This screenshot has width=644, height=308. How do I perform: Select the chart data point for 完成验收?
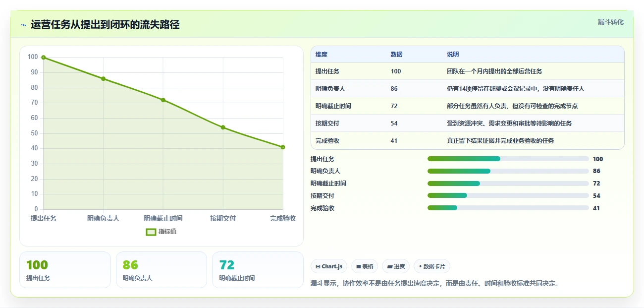coord(283,147)
